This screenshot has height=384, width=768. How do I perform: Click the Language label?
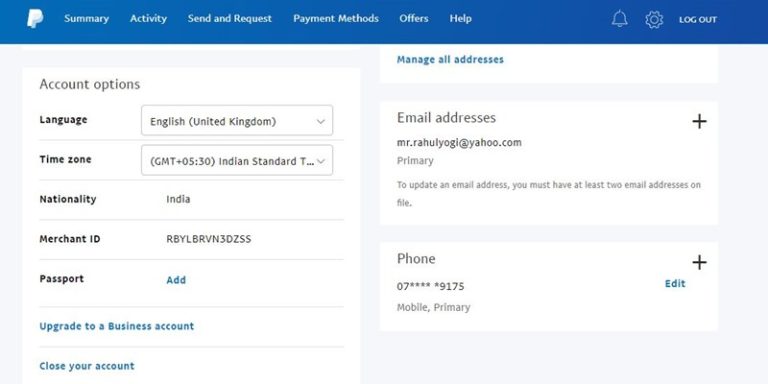click(63, 120)
